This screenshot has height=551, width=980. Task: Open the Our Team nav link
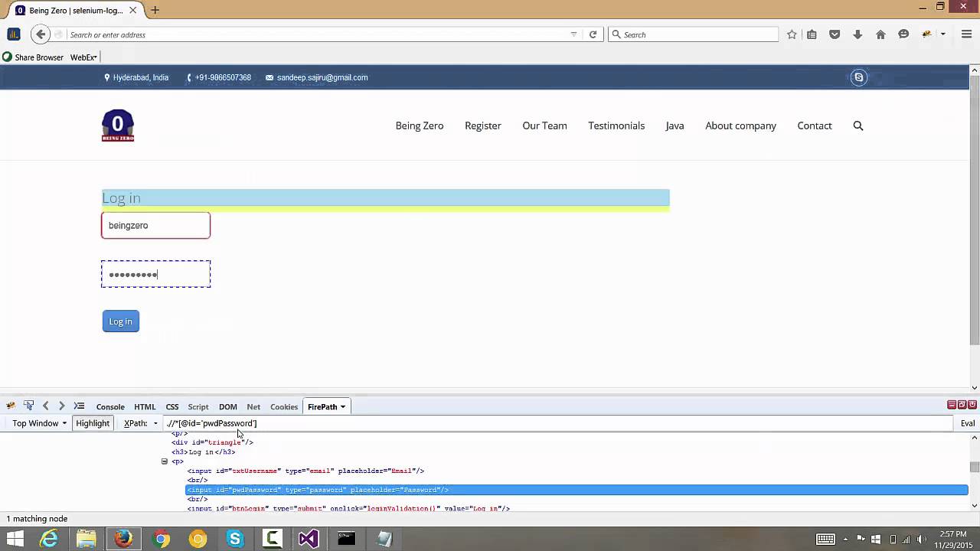pos(545,126)
